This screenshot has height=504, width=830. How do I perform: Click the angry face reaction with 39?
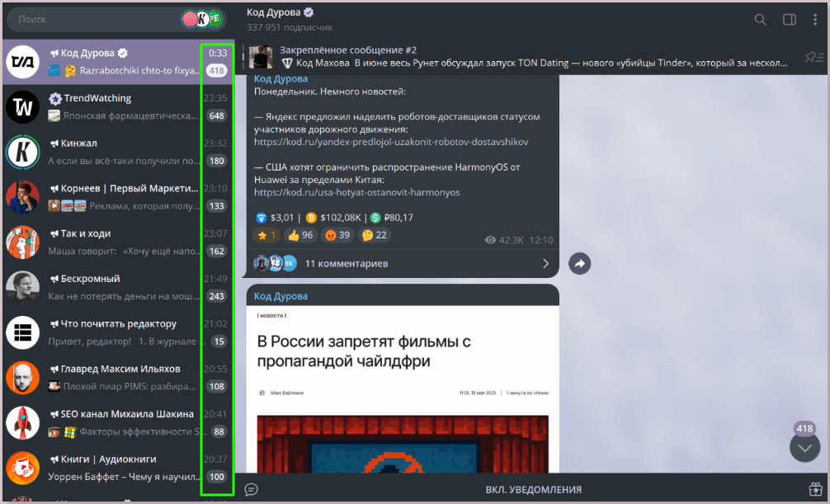(x=337, y=235)
